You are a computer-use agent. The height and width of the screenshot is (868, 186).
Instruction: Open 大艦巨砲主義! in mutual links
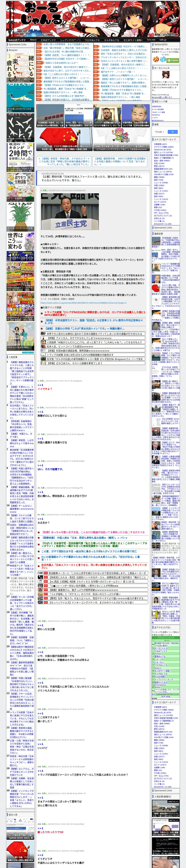pyautogui.click(x=157, y=106)
